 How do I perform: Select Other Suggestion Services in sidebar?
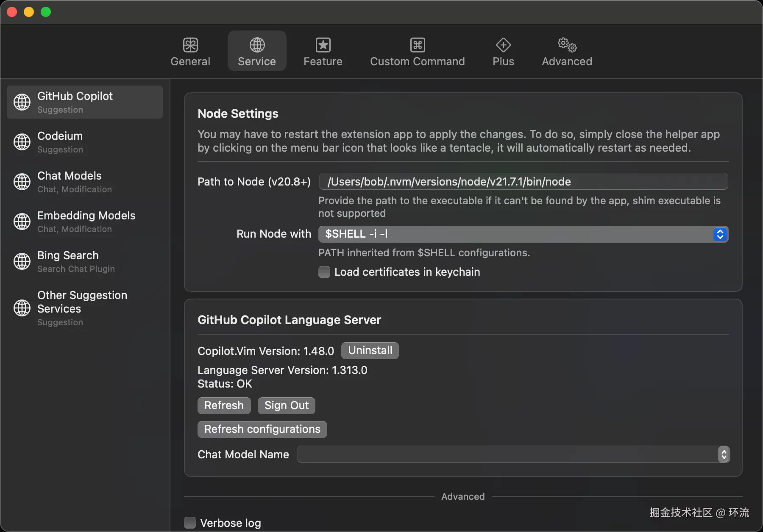click(85, 308)
